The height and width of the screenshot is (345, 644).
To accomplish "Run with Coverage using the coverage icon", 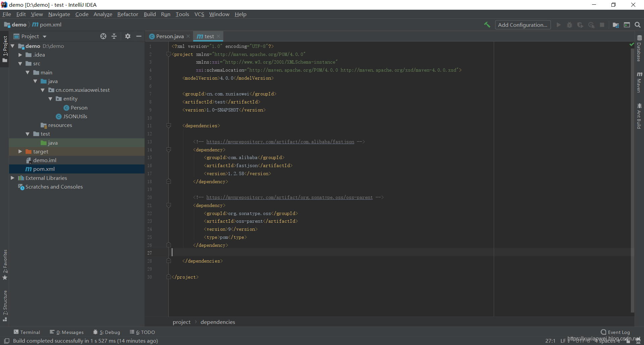I will pyautogui.click(x=580, y=25).
